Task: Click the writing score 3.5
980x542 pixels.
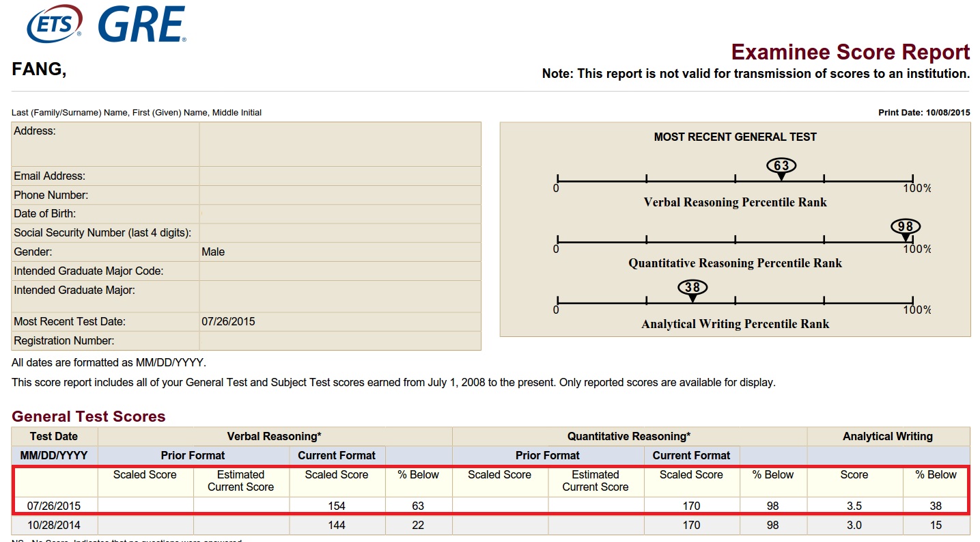Action: (854, 506)
